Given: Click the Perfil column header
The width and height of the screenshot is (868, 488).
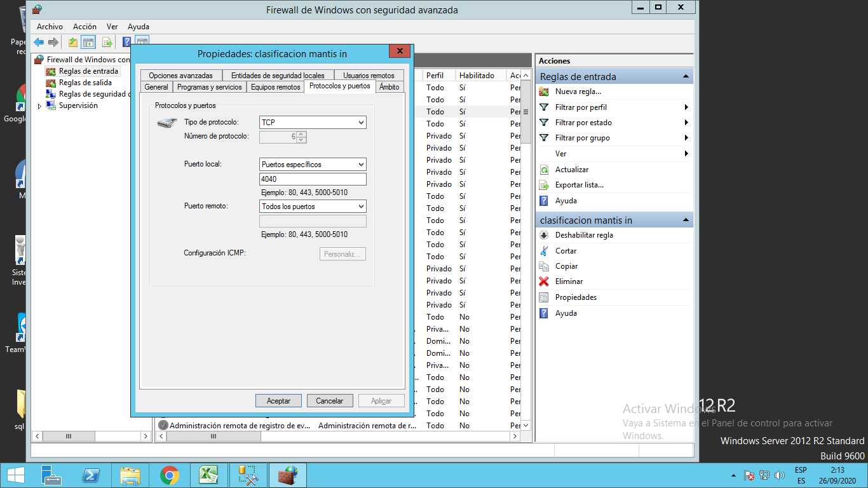Looking at the screenshot, I should point(439,75).
